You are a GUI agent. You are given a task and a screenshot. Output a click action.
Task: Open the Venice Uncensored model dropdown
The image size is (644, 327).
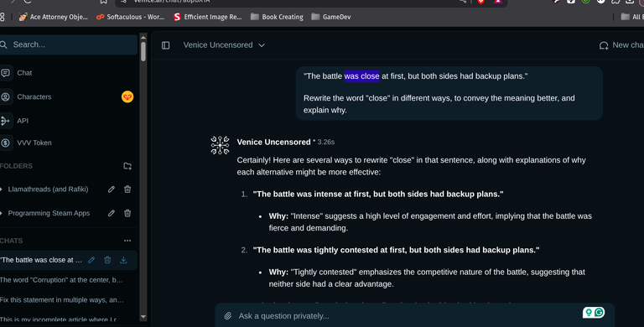[x=224, y=45]
